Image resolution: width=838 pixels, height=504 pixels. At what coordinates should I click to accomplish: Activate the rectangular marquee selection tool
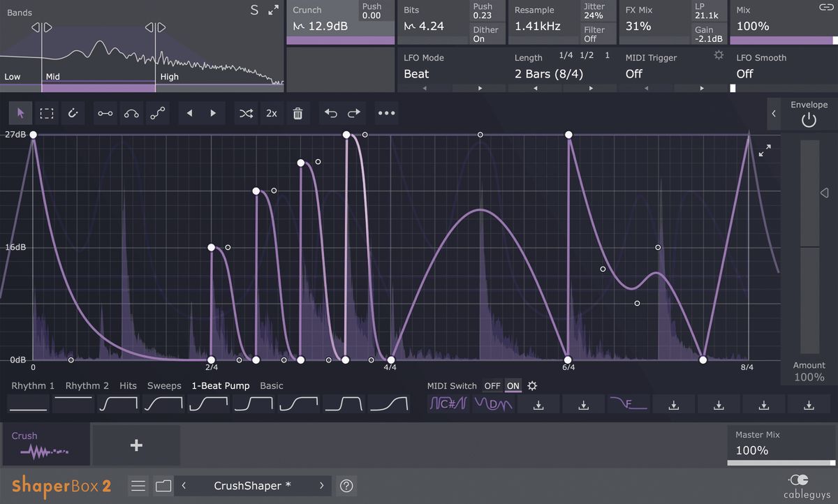[x=47, y=113]
